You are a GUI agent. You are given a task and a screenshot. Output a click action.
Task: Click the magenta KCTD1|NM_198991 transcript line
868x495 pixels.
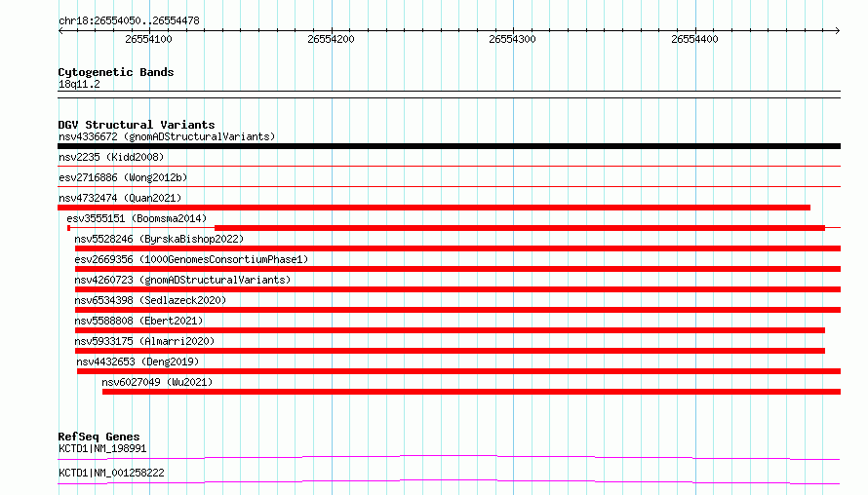pos(449,457)
